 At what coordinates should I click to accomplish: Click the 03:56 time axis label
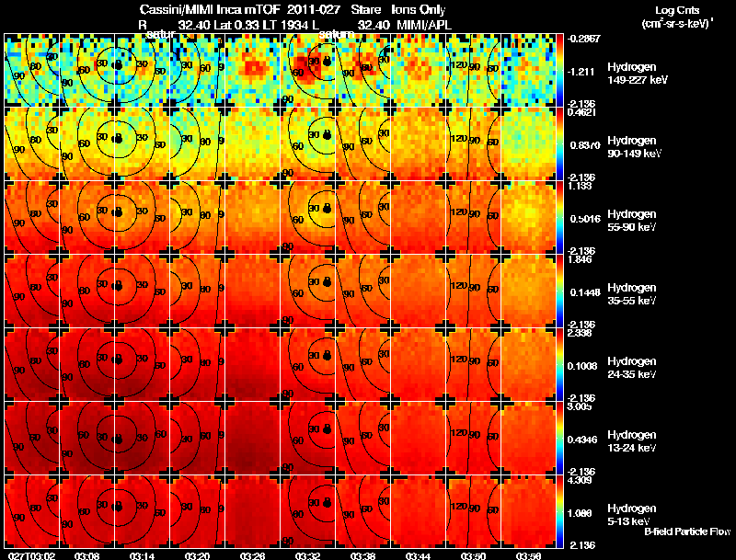click(x=528, y=555)
